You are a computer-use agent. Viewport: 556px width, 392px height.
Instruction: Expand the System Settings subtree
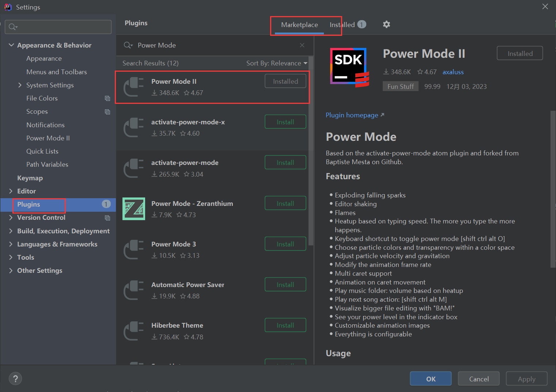[x=20, y=85]
